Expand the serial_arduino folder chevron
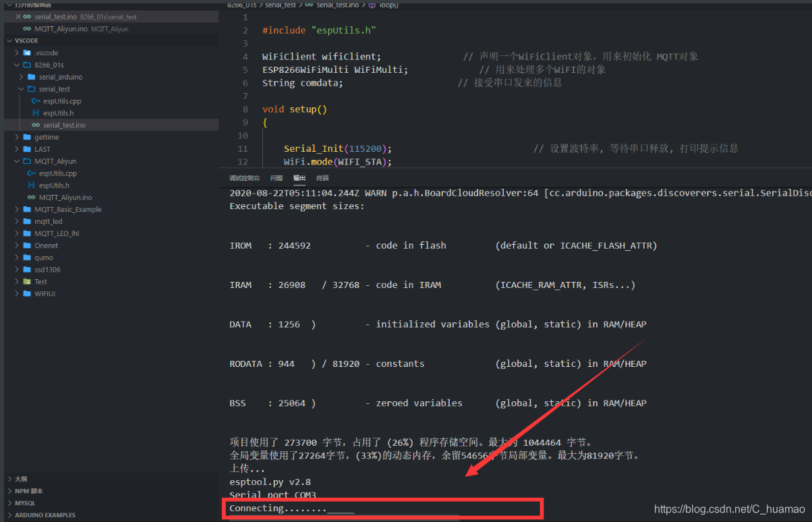Viewport: 812px width, 522px height. [x=22, y=77]
